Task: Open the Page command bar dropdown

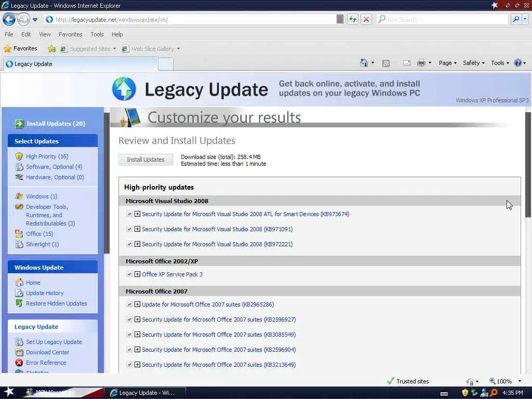Action: click(x=447, y=63)
